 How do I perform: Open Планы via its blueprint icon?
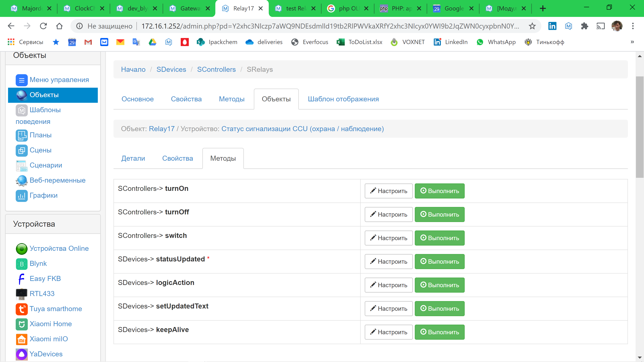(x=22, y=135)
